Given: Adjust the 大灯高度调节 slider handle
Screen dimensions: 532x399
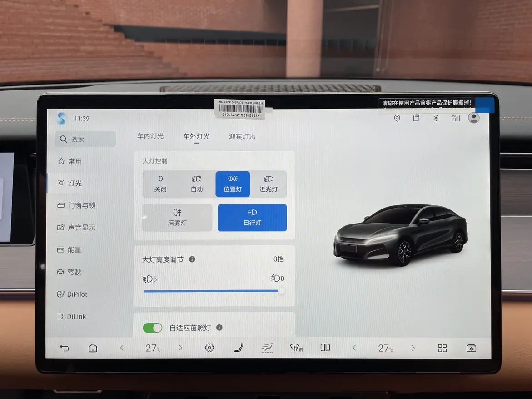Looking at the screenshot, I should pyautogui.click(x=282, y=291).
